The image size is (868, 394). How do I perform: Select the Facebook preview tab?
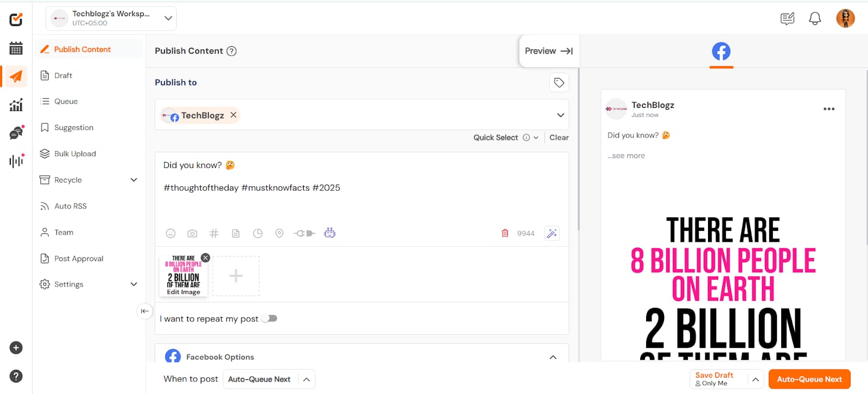pos(721,51)
